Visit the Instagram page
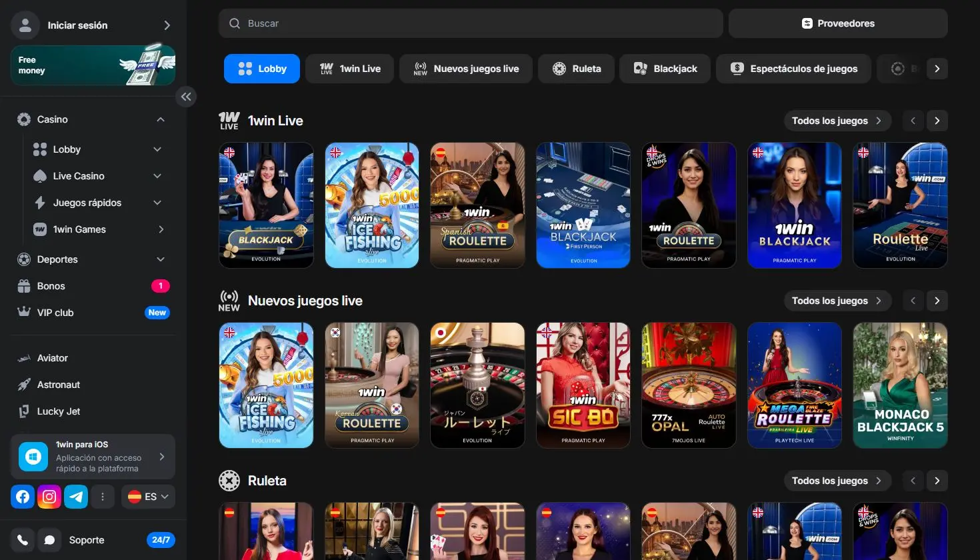 click(x=49, y=497)
